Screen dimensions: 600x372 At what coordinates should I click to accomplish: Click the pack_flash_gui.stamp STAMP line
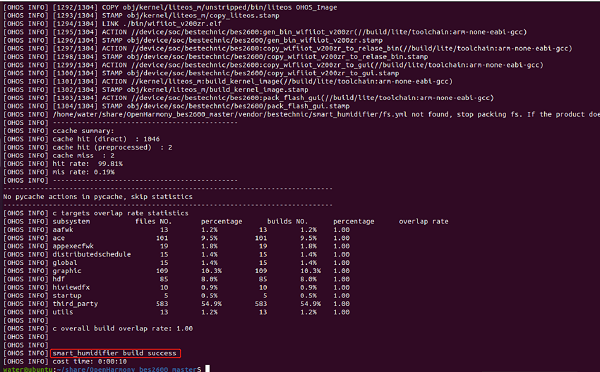pyautogui.click(x=176, y=106)
